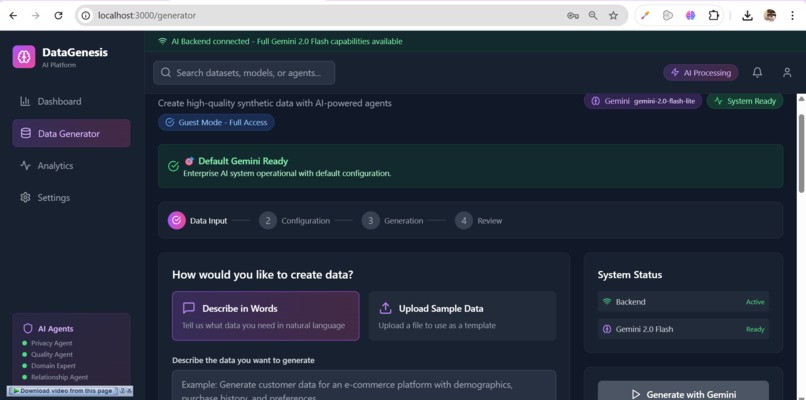806x400 pixels.
Task: Go back with browser back arrow
Action: click(x=13, y=15)
